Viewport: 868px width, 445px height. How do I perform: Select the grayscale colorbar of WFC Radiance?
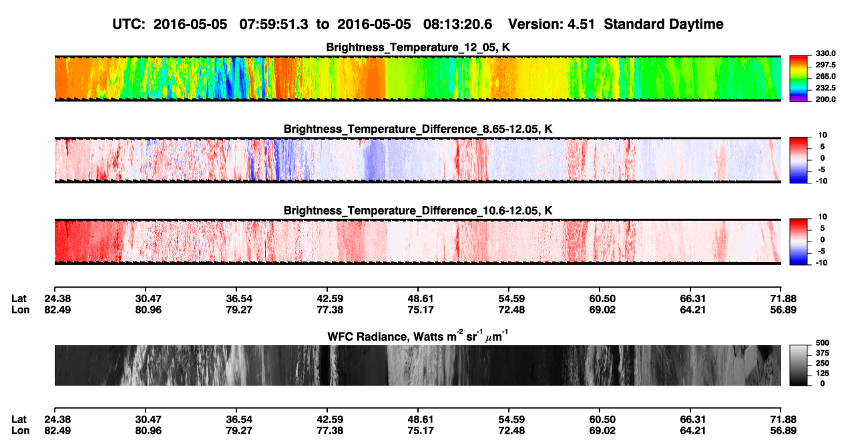click(x=799, y=365)
